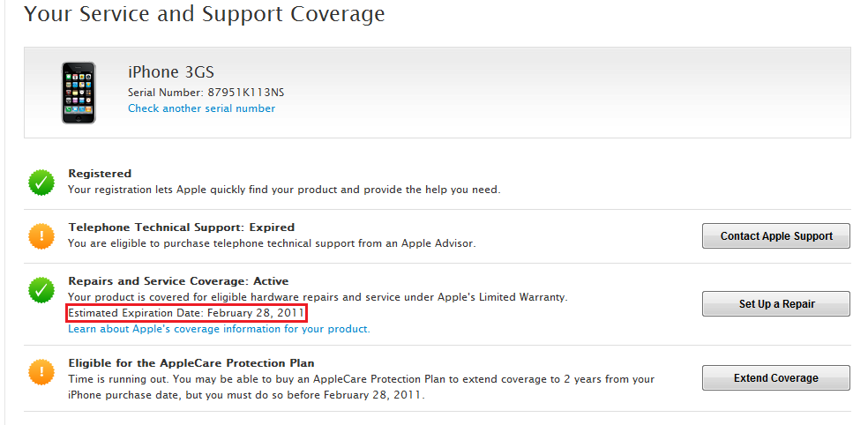
Task: Select the Extend Coverage button
Action: [776, 378]
